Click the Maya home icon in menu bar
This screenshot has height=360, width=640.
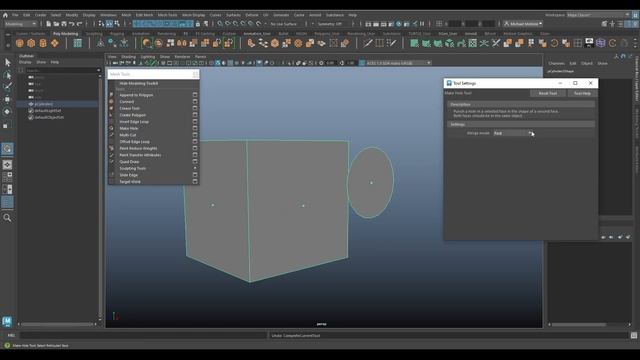[x=5, y=15]
